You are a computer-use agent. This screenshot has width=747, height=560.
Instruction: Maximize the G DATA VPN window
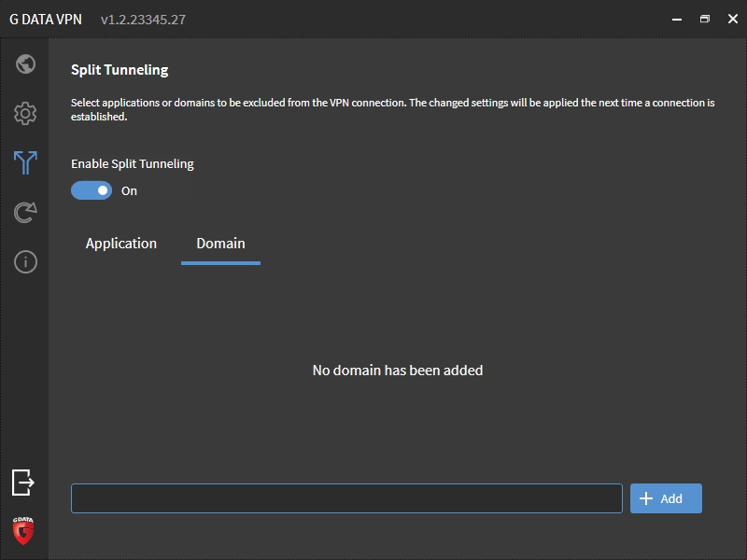[x=705, y=19]
